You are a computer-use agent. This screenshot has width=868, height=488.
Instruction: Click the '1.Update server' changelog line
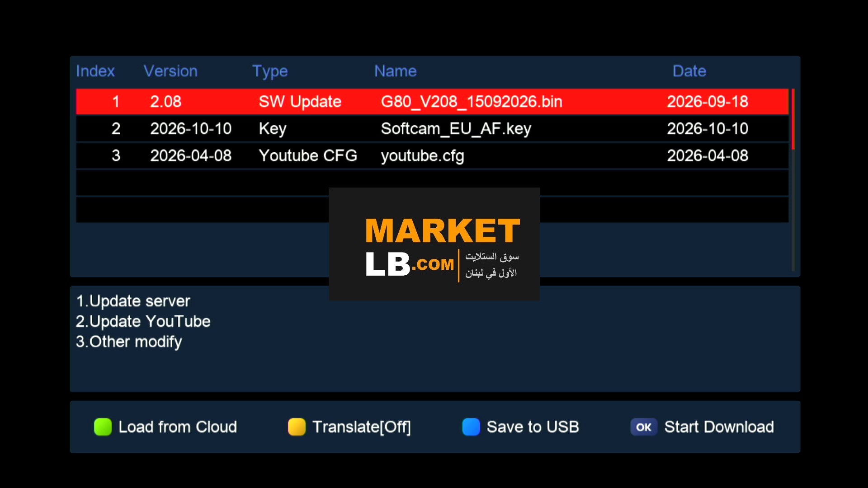point(133,301)
